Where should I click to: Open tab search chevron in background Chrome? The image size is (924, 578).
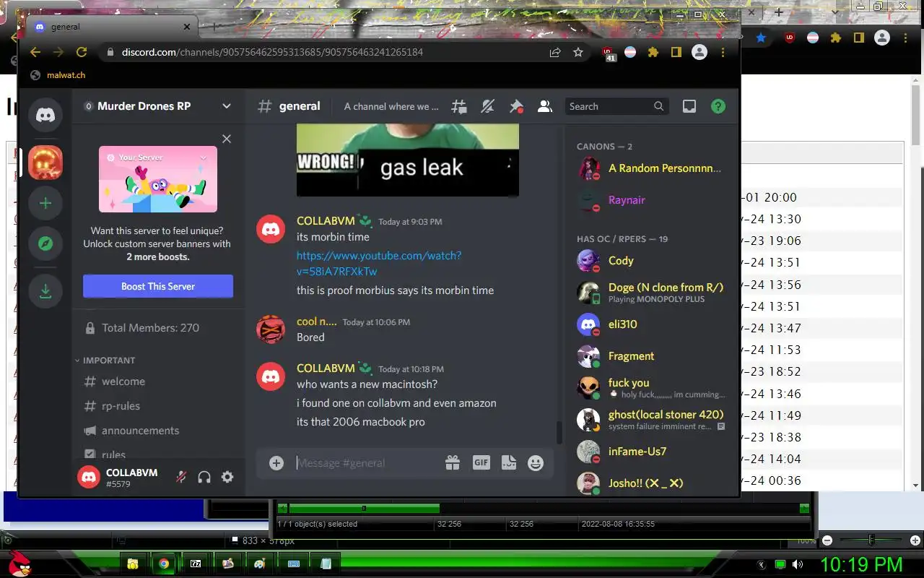(x=836, y=12)
